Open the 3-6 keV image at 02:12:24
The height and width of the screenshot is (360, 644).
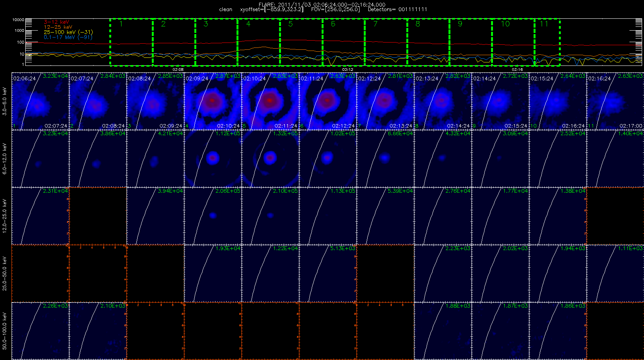coord(385,101)
